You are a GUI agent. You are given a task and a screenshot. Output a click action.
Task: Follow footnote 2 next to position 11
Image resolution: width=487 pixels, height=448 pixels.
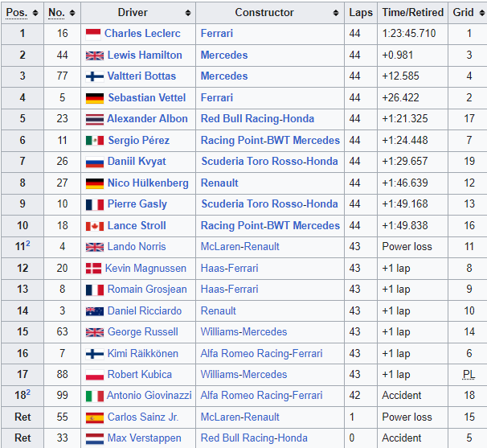coord(28,244)
